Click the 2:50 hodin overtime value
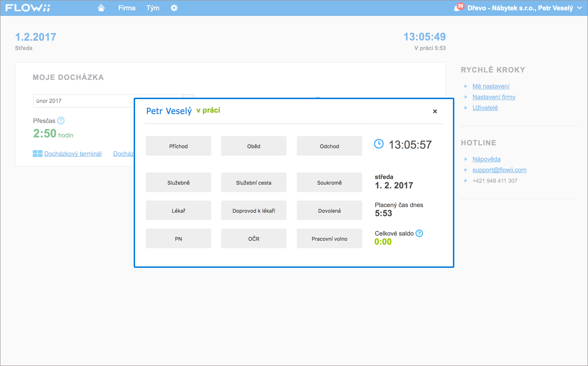 [53, 133]
